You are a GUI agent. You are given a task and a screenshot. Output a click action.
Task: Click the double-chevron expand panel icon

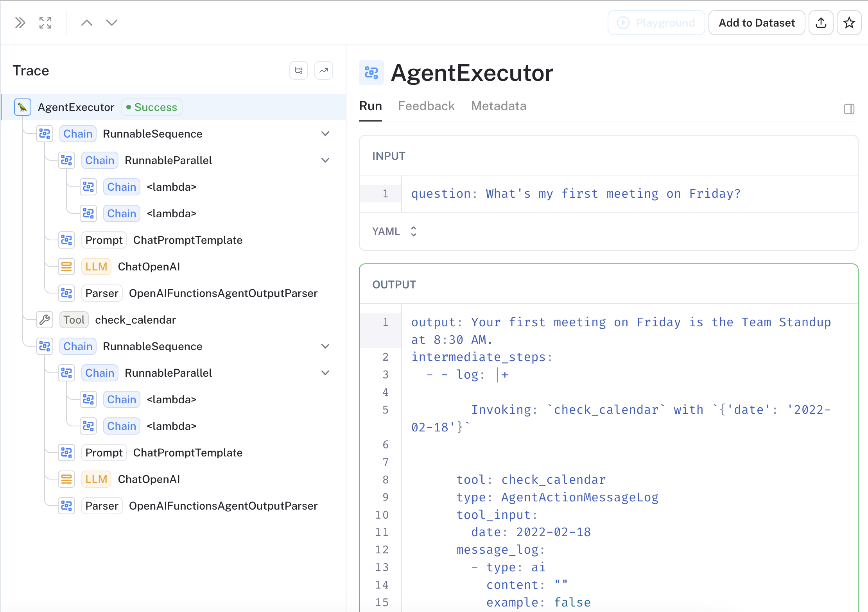point(20,23)
